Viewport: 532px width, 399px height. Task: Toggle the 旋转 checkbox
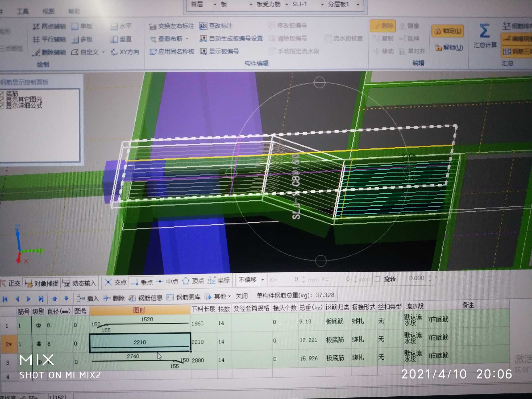point(377,279)
